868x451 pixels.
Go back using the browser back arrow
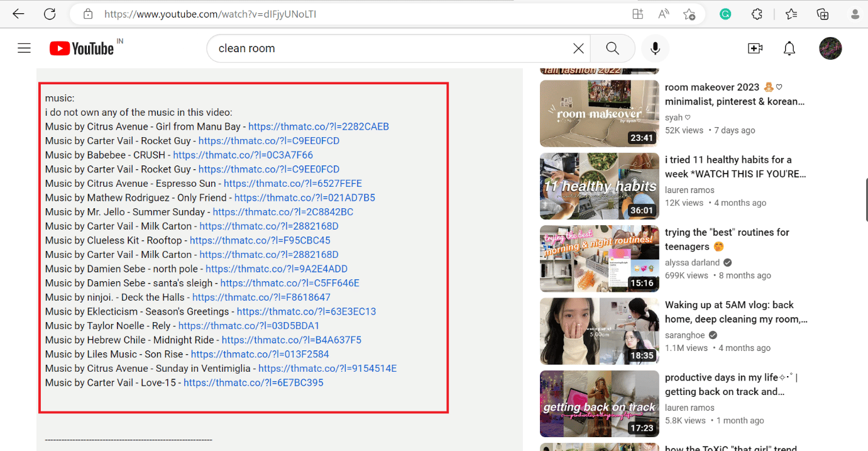pos(18,14)
